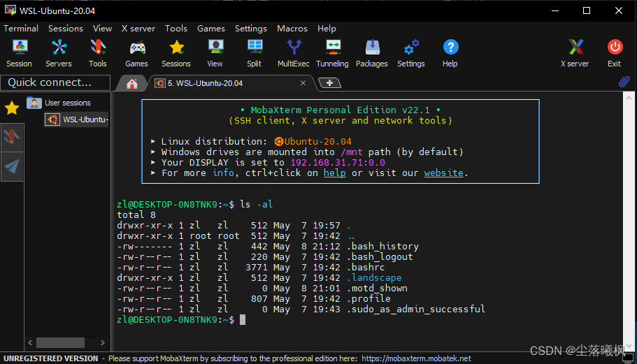
Task: Open the X server menu
Action: 138,29
